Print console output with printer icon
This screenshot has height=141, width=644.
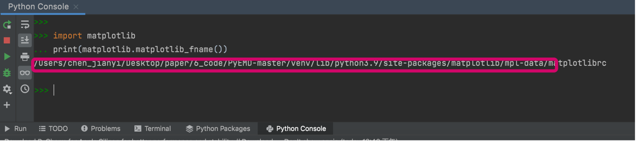[25, 57]
